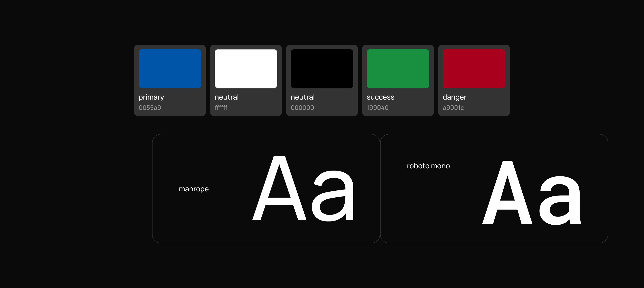Click the "manrope" font name label
644x288 pixels.
pyautogui.click(x=194, y=189)
